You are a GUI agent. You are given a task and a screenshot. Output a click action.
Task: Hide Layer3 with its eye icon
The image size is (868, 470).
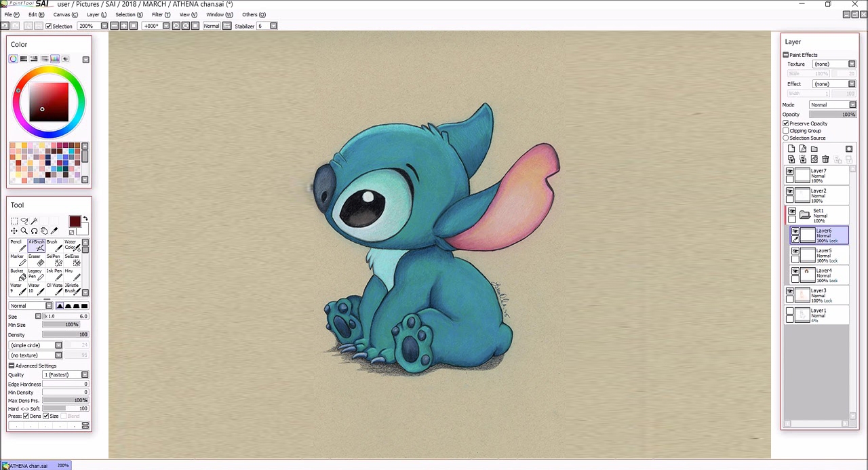[x=790, y=292]
